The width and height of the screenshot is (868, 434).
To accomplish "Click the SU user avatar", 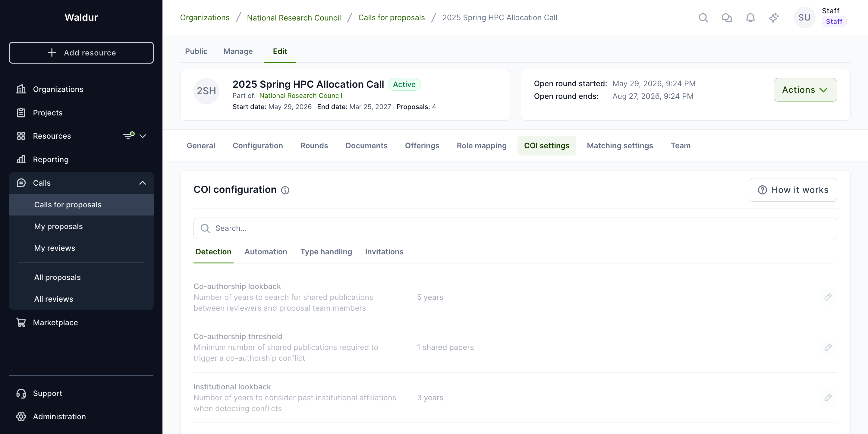I will [804, 17].
